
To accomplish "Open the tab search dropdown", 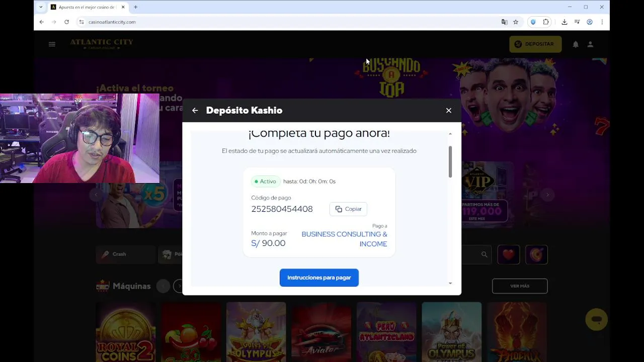I will tap(41, 7).
